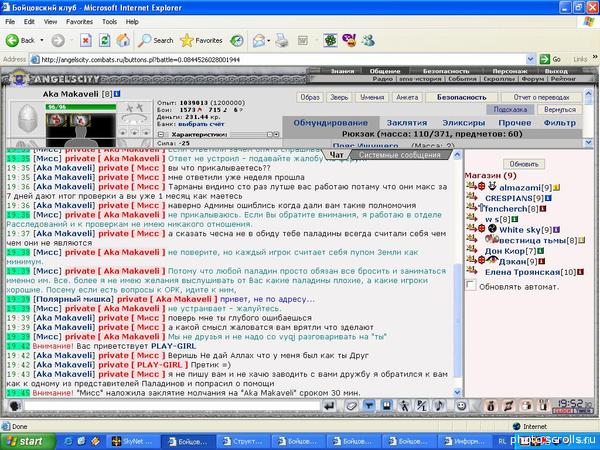Click the Образ button
Image resolution: width=600 pixels, height=450 pixels.
pyautogui.click(x=310, y=97)
